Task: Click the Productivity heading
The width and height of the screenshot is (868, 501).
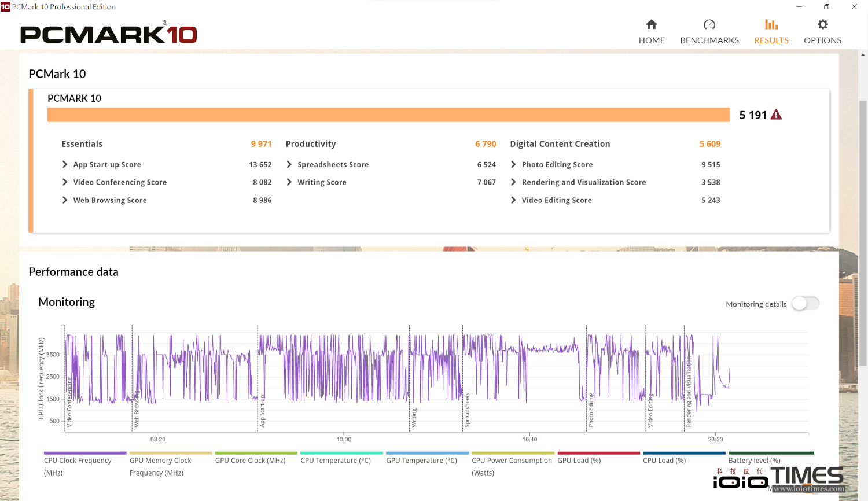Action: pos(311,144)
